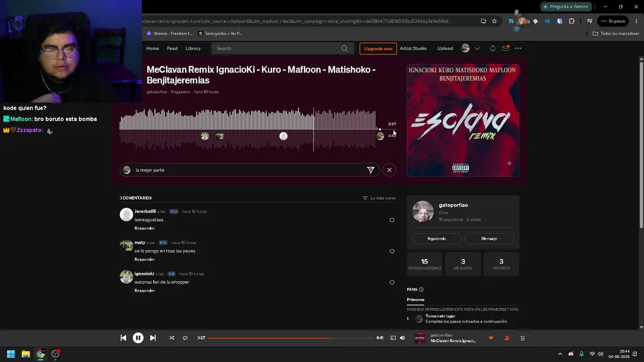Viewport: 644px width, 362px height.
Task: Like the comment 'watonas fan de la whopper'
Action: click(392, 283)
